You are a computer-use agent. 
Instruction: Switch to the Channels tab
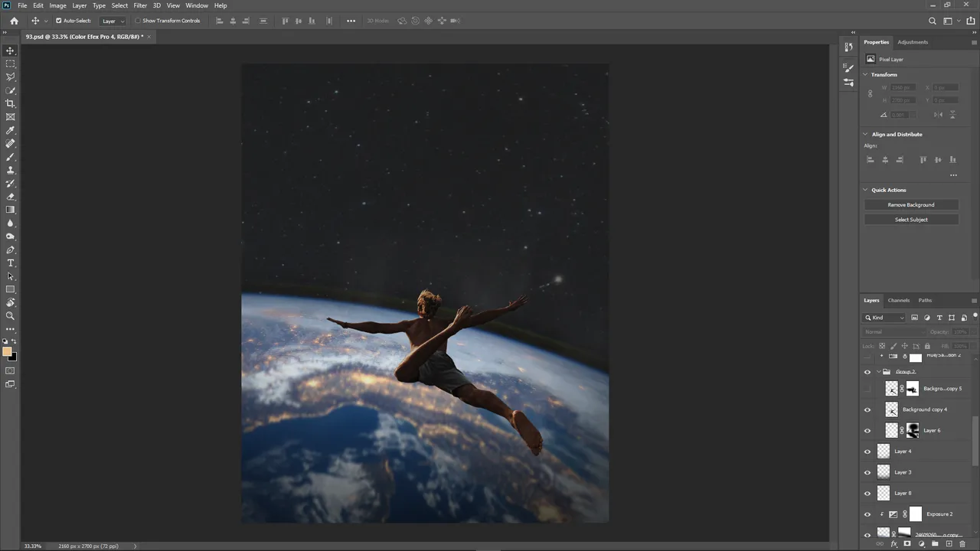[x=899, y=300]
